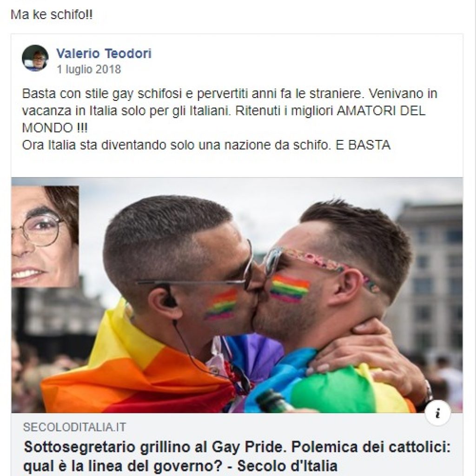Click the "Secolo d'Italia" words in headline
Viewport: 476px width, 476px height.
pos(287,466)
